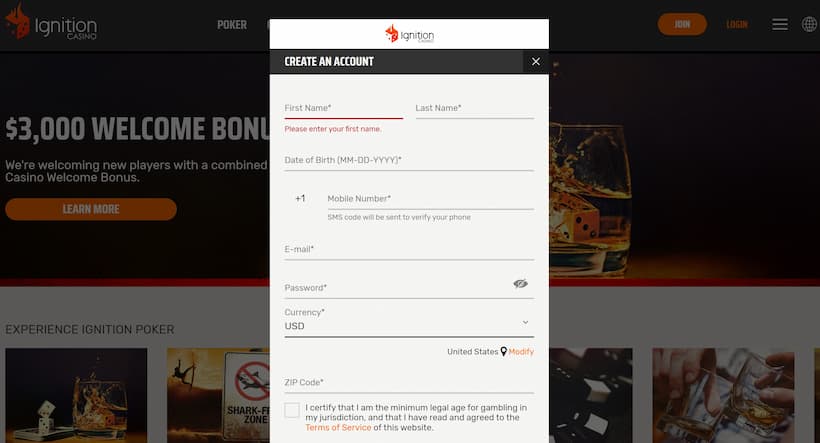This screenshot has height=443, width=820.
Task: Toggle password visibility eye icon
Action: tap(520, 283)
